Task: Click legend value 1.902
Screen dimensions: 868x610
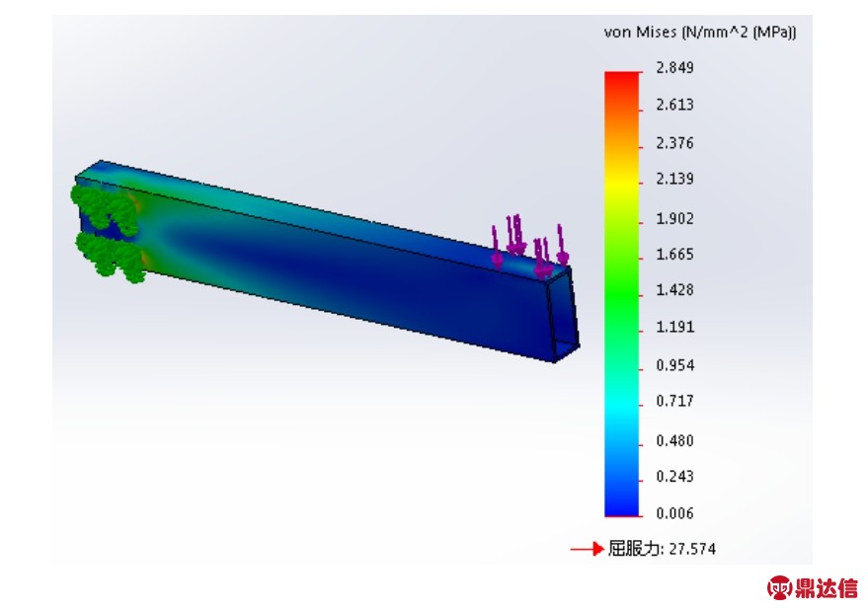Action: tap(674, 218)
